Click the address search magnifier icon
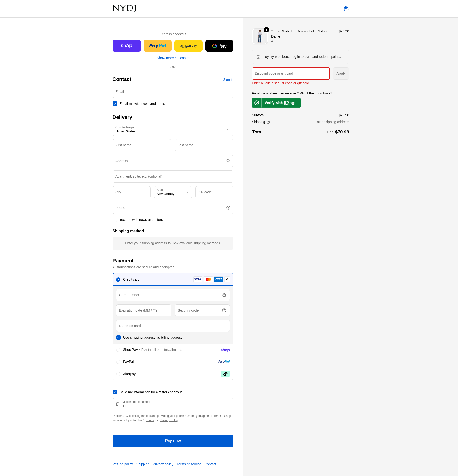This screenshot has width=458, height=476. [228, 161]
